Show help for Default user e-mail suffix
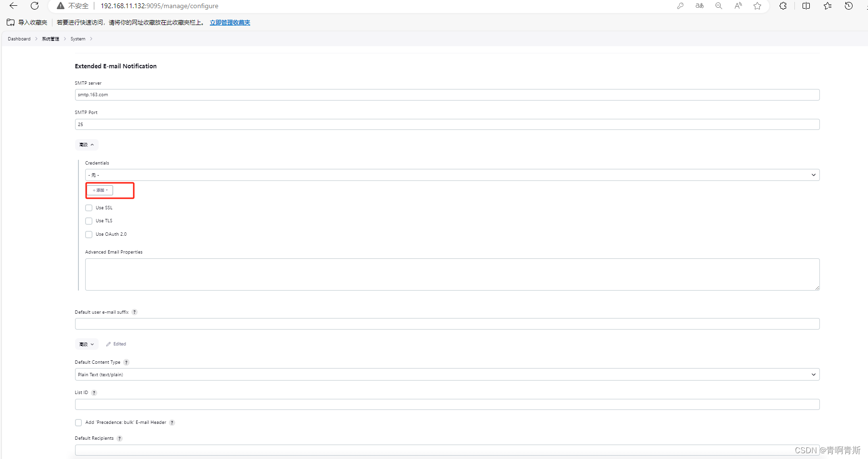 pyautogui.click(x=135, y=312)
